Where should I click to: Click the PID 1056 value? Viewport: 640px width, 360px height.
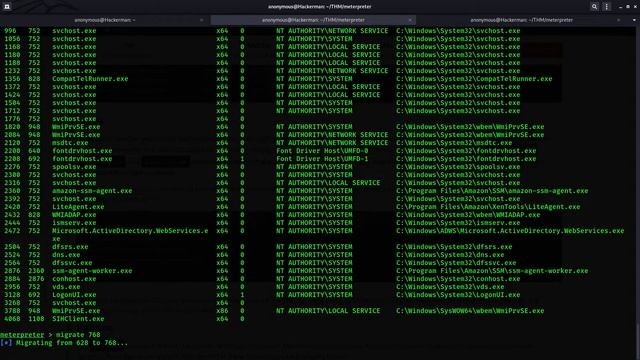tap(12, 39)
